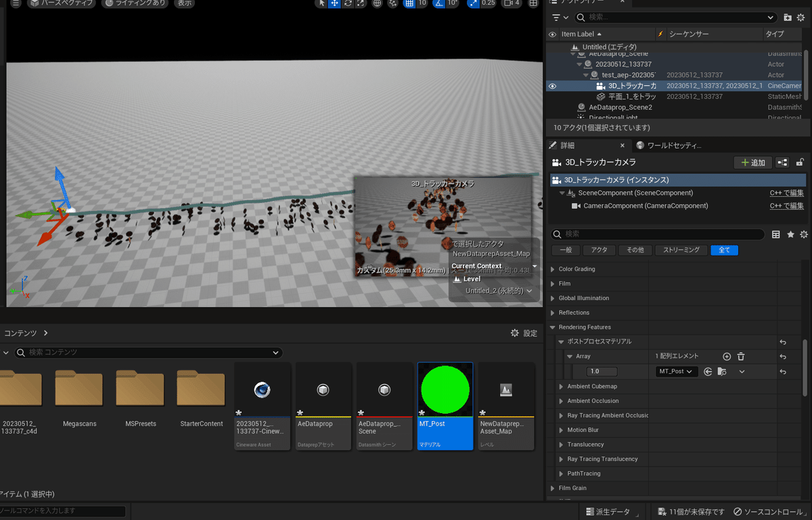Open C++で編集 link for SceneComponent

787,193
